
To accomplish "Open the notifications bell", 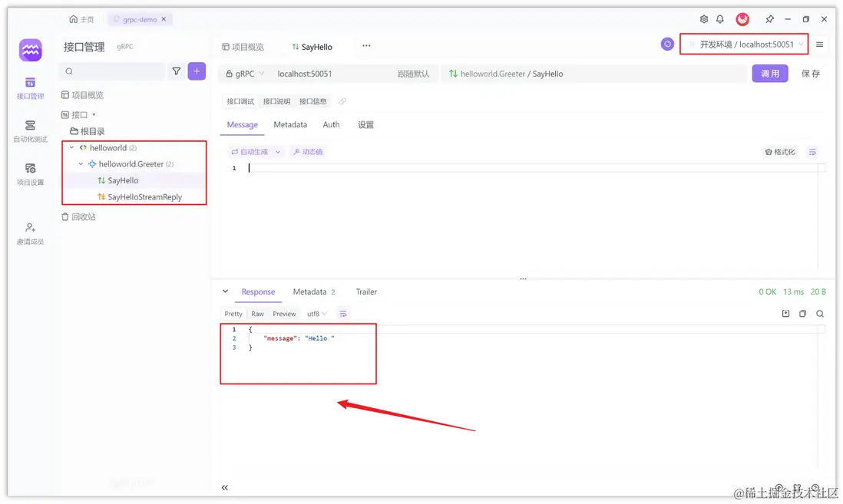I will (x=720, y=19).
